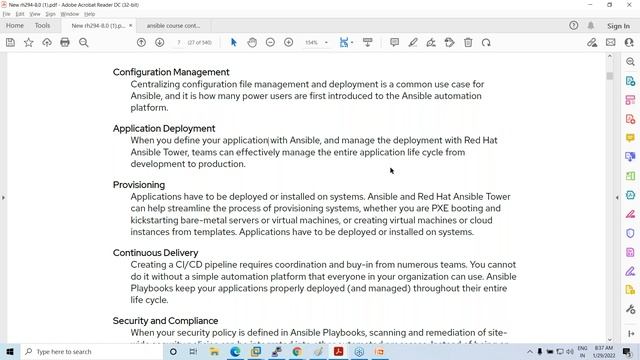Zoom in with plus button

[x=289, y=42]
